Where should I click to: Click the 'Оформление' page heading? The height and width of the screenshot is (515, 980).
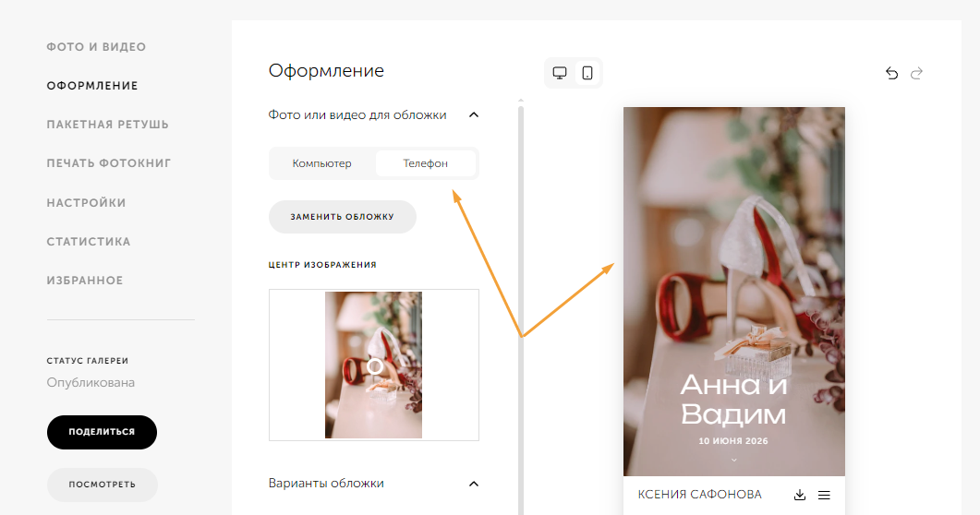pyautogui.click(x=326, y=70)
